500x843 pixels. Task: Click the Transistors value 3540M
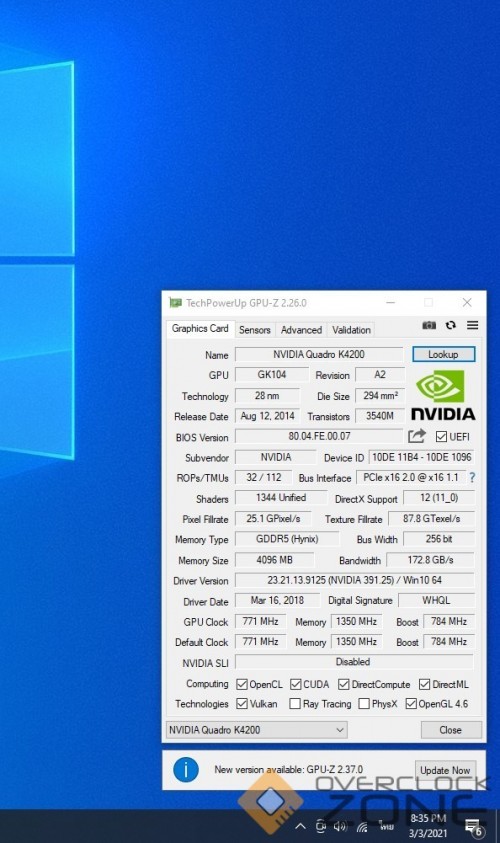(380, 416)
